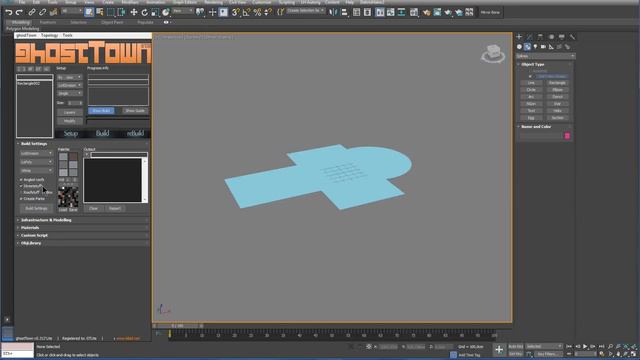Toggle the Percent Snap icon
This screenshot has width=640, height=360.
(x=257, y=12)
